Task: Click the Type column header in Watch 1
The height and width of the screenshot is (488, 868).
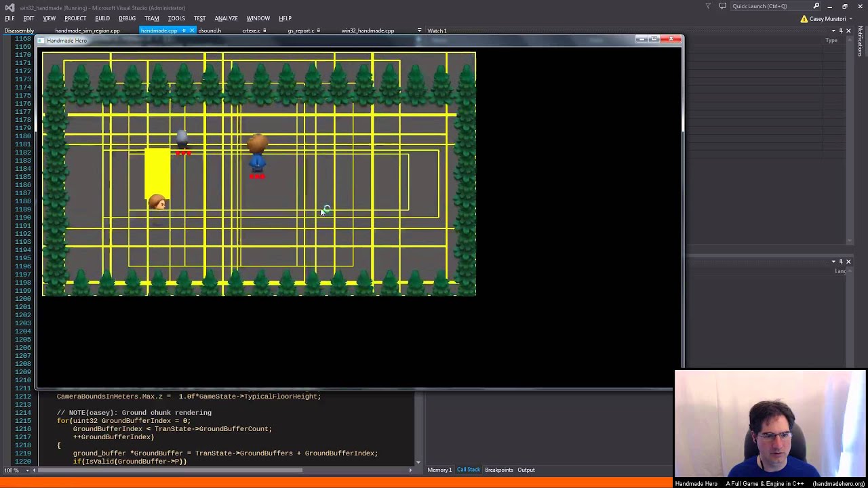Action: (x=831, y=41)
